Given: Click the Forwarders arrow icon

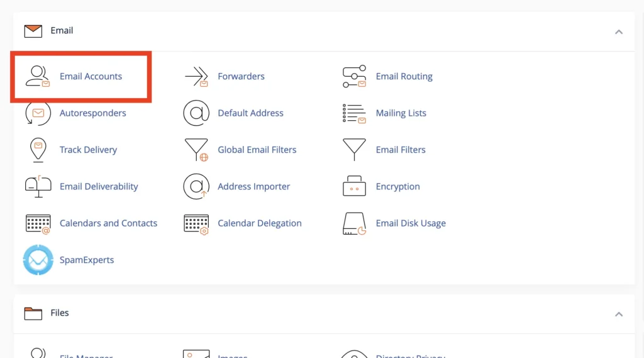Looking at the screenshot, I should tap(196, 76).
